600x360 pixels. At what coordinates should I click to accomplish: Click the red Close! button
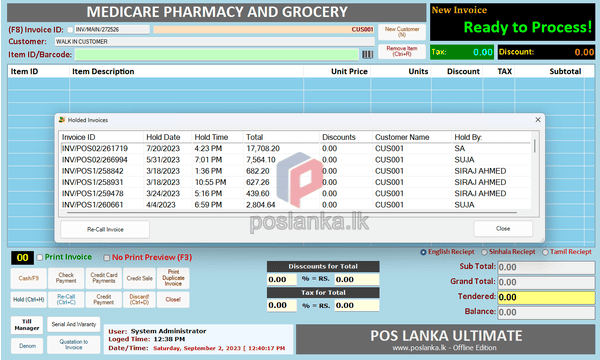click(173, 300)
